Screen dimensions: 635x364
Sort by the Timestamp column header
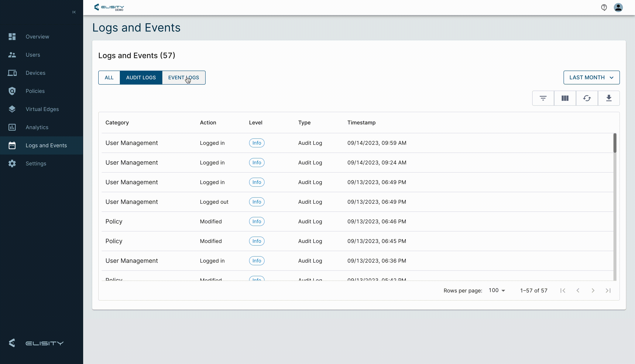pos(361,123)
